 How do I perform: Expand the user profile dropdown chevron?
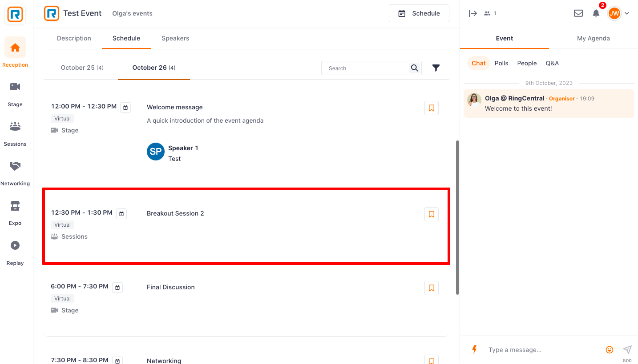coord(627,13)
